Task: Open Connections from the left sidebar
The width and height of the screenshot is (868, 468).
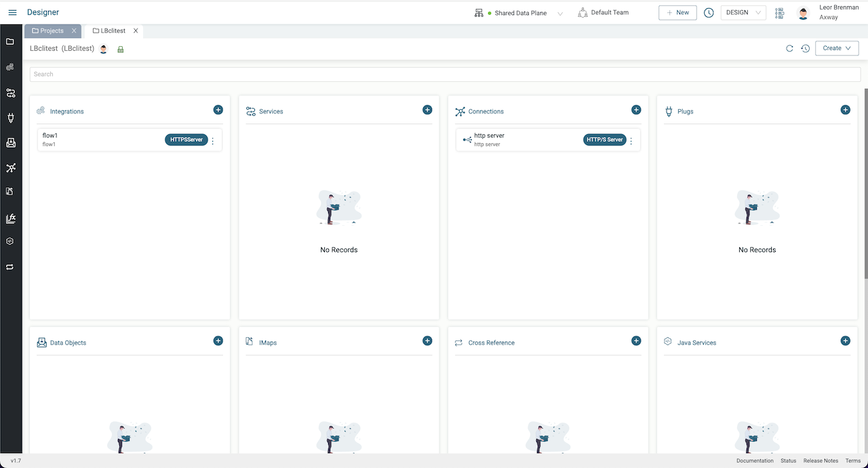Action: pos(10,168)
